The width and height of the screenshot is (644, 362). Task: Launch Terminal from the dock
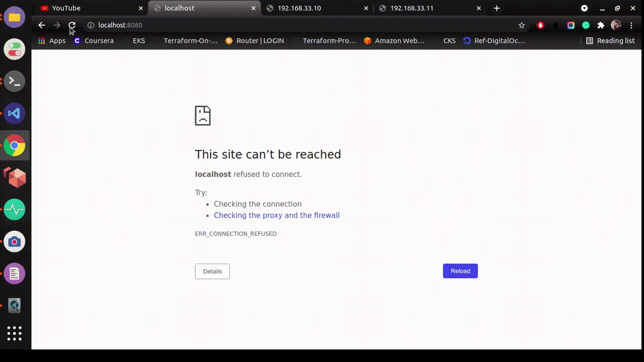pos(15,81)
